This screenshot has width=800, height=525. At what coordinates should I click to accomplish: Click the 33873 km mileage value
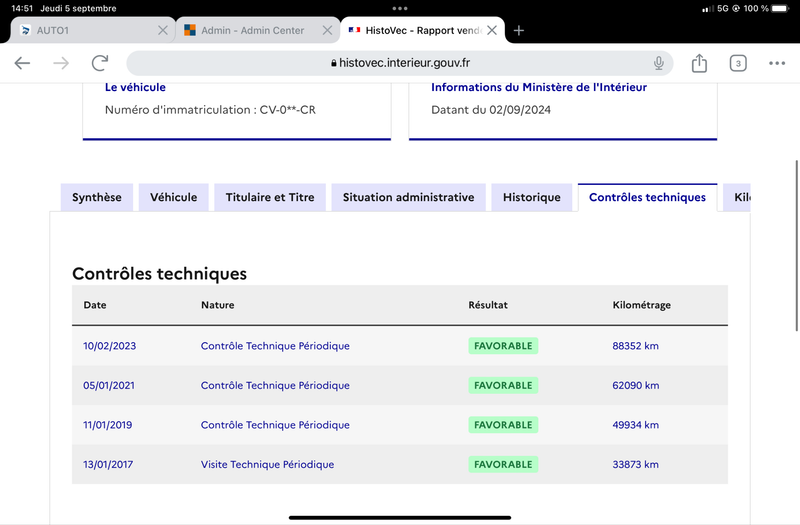coord(636,464)
